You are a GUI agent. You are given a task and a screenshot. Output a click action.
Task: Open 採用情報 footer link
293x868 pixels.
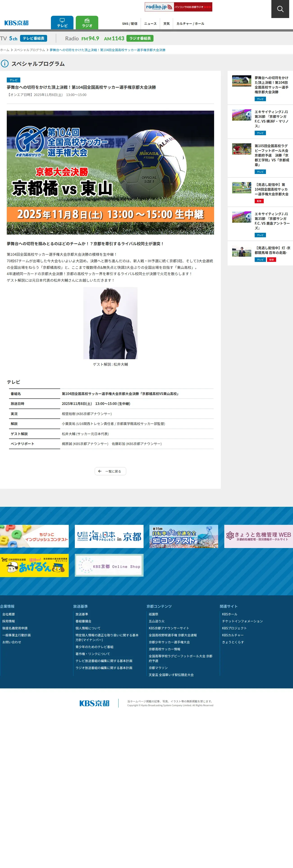9,621
